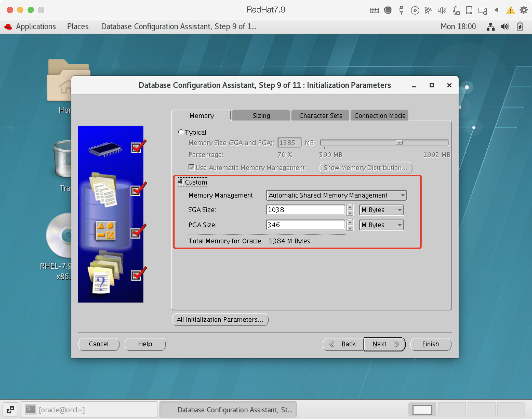
Task: Click the Red Hat Applications menu icon
Action: tap(8, 27)
